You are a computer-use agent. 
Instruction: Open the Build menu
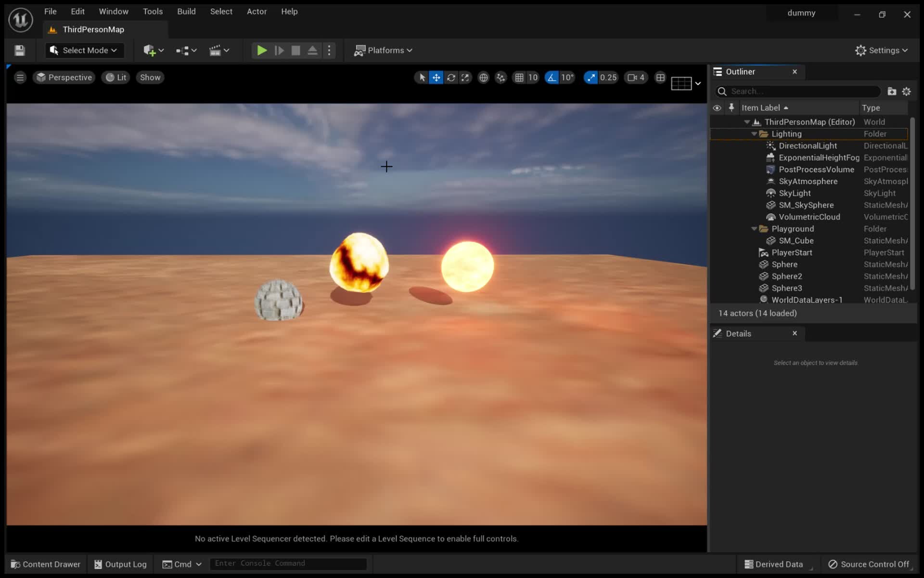click(186, 11)
